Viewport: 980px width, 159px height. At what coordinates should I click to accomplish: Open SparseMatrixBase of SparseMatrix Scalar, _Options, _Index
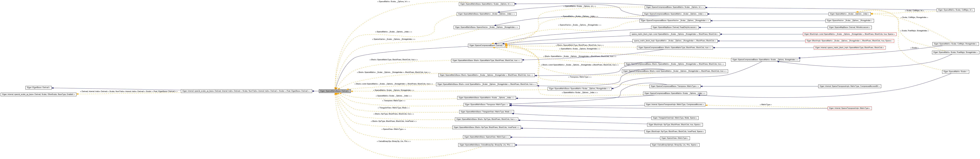487,98
